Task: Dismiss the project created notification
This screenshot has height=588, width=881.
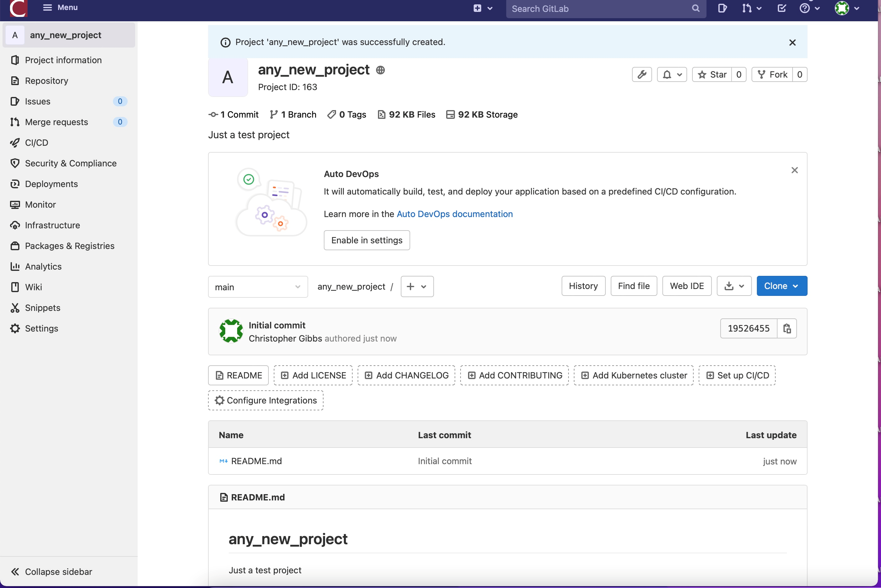Action: [792, 42]
